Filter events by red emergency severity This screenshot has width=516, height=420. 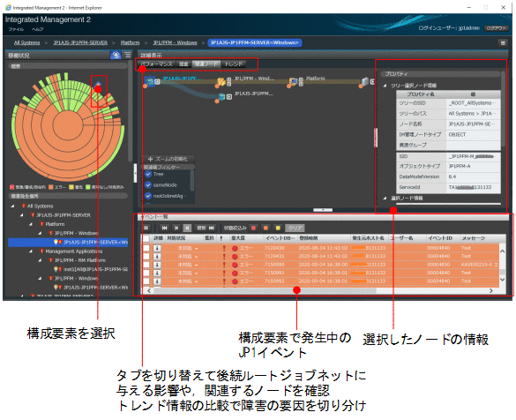tap(254, 228)
